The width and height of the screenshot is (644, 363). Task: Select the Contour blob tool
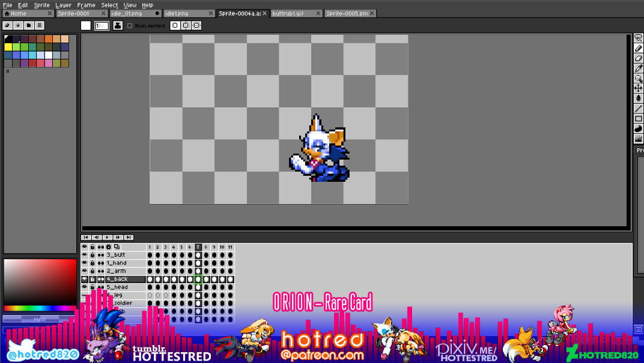point(638,128)
